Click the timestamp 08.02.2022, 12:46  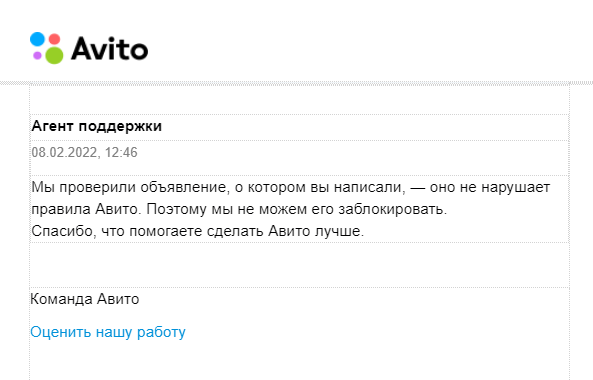pos(84,152)
